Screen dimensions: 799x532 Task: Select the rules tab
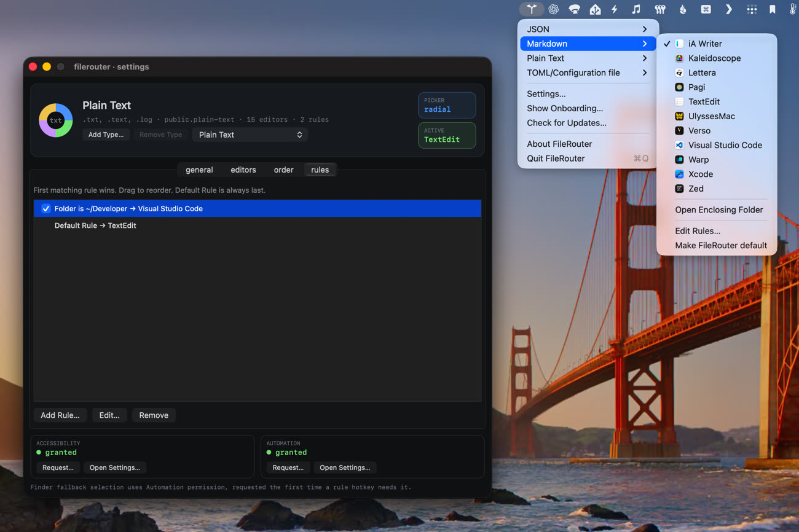point(320,170)
